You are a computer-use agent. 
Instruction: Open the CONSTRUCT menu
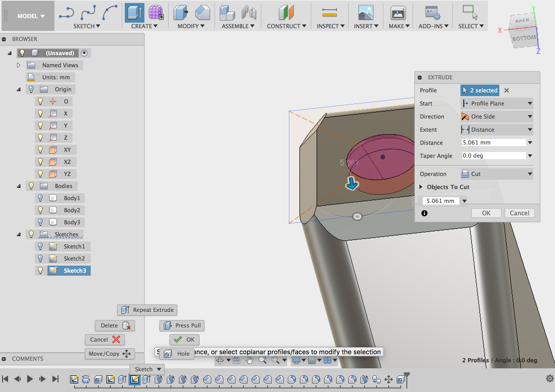(287, 26)
